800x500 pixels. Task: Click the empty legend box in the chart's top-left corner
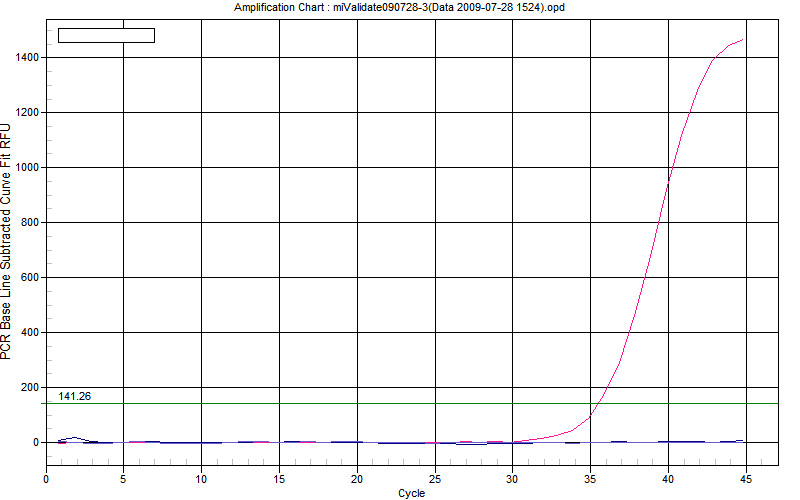[x=107, y=35]
